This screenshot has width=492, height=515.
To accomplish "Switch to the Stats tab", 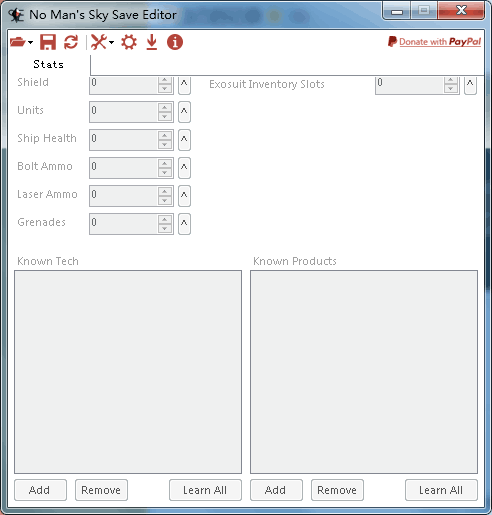I will pos(49,64).
